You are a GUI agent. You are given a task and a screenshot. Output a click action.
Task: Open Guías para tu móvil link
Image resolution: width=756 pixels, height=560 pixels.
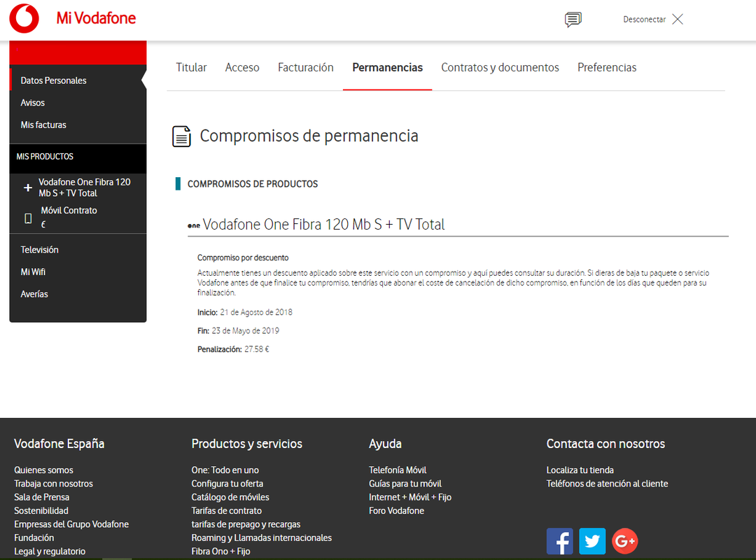(x=405, y=483)
